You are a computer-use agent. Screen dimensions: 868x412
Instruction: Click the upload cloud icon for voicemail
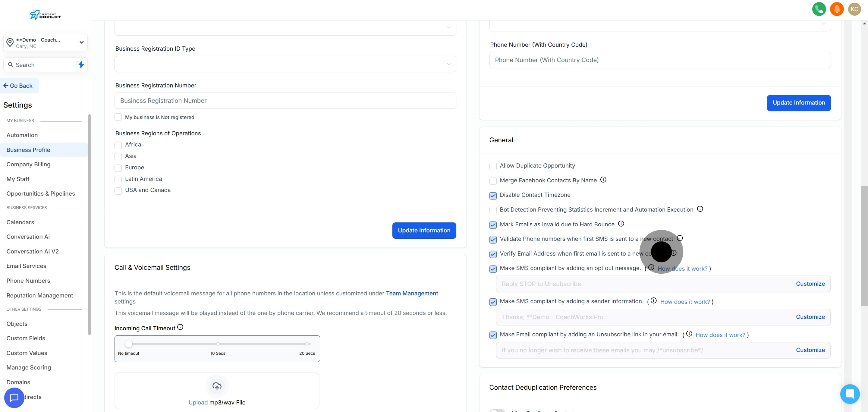click(x=217, y=386)
